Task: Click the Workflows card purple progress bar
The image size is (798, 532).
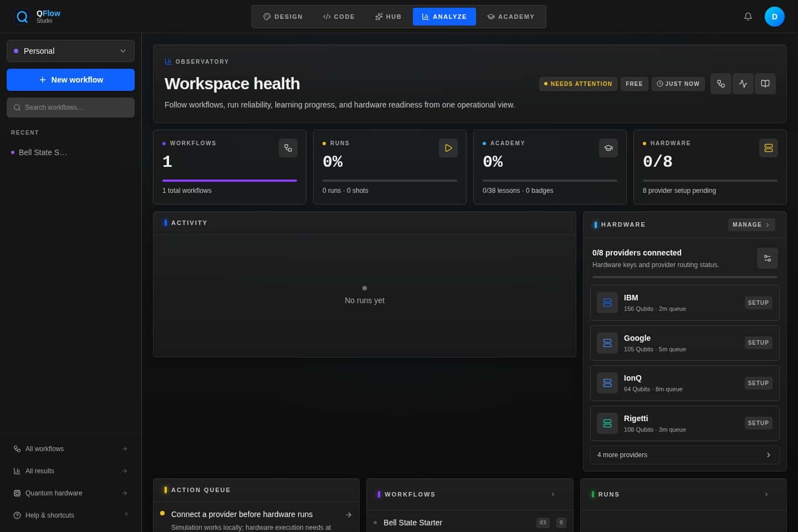Action: click(x=229, y=181)
